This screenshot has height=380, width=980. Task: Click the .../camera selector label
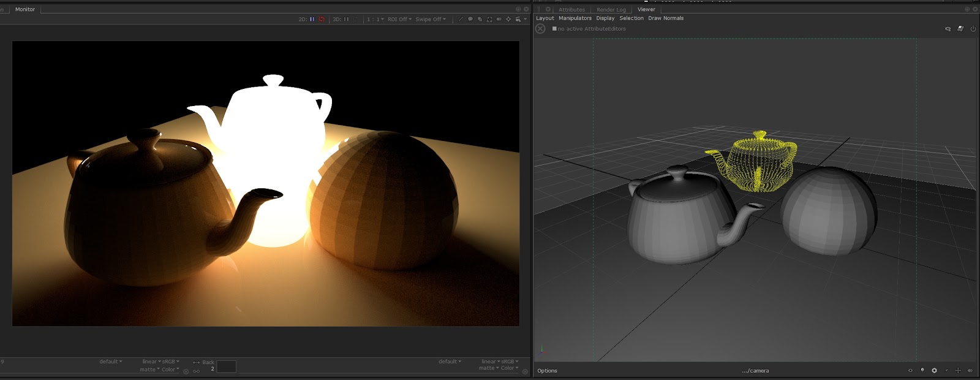pos(755,371)
